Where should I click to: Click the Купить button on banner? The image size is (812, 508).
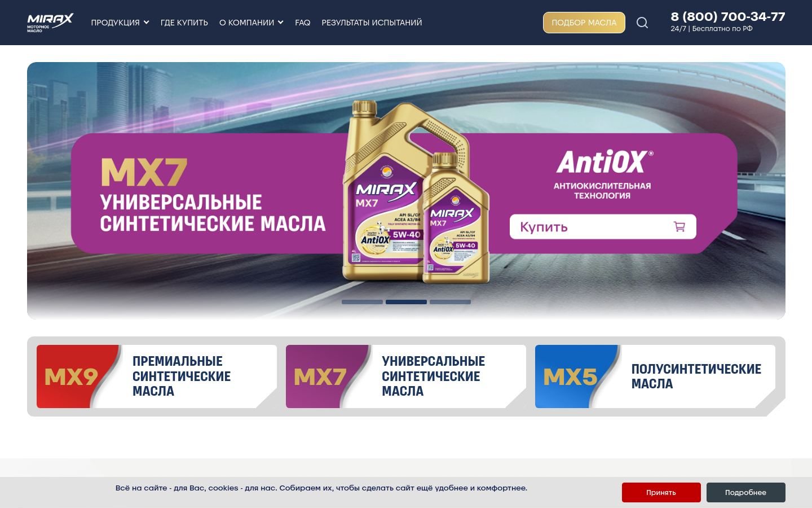tap(603, 227)
